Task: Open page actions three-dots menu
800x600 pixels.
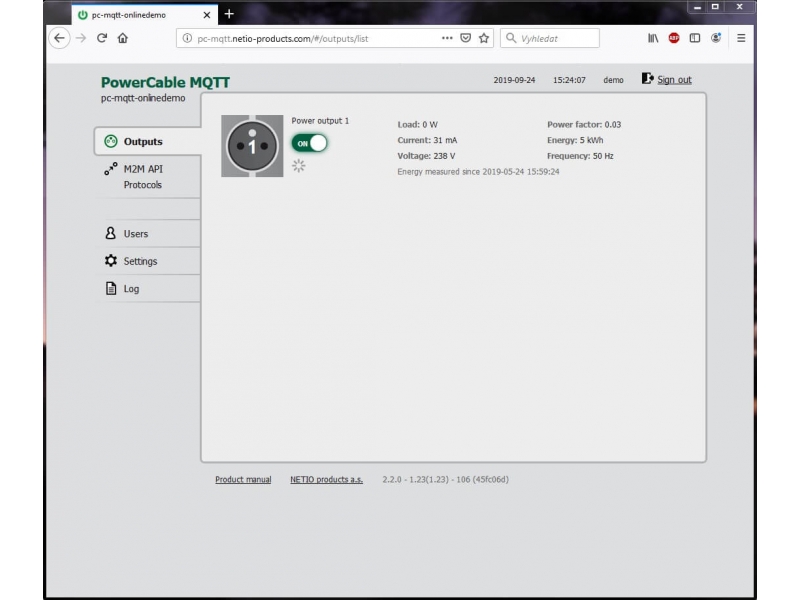Action: 447,38
